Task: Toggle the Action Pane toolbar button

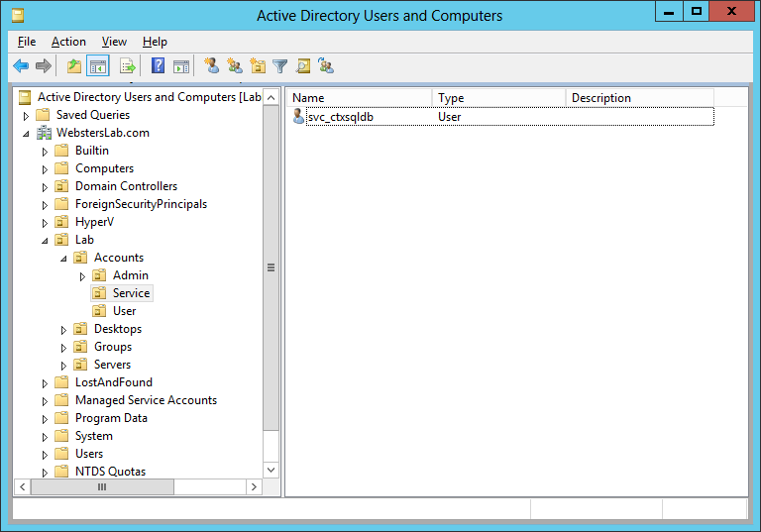Action: pyautogui.click(x=181, y=66)
